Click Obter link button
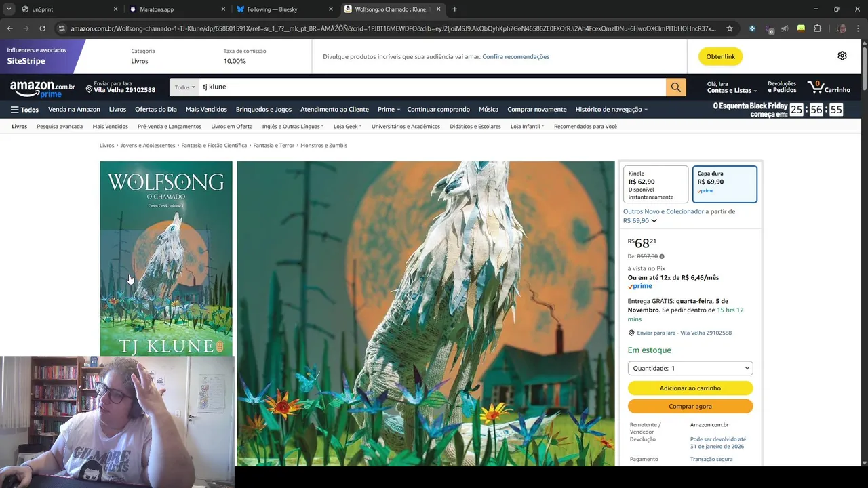This screenshot has height=488, width=868. pos(720,56)
